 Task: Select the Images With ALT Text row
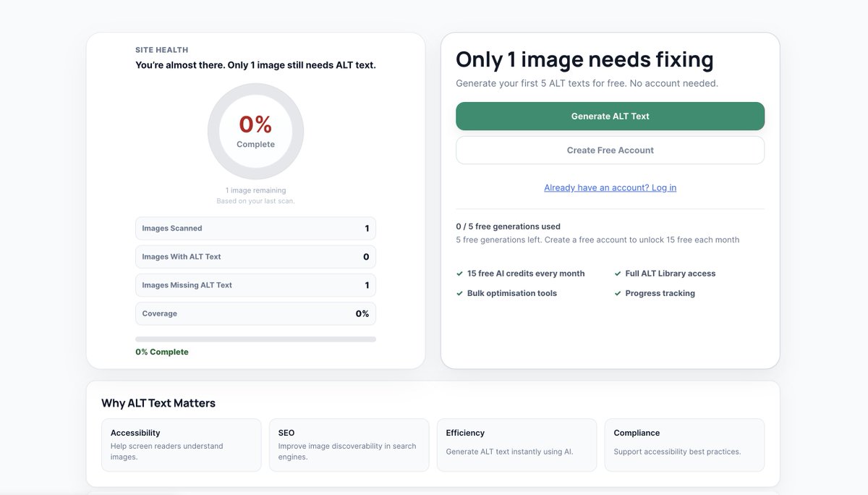(255, 257)
